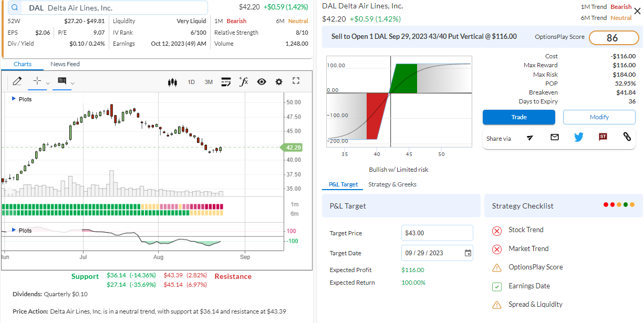Open the fx indicators menu
Viewport: 644px width, 323px height.
[243, 81]
